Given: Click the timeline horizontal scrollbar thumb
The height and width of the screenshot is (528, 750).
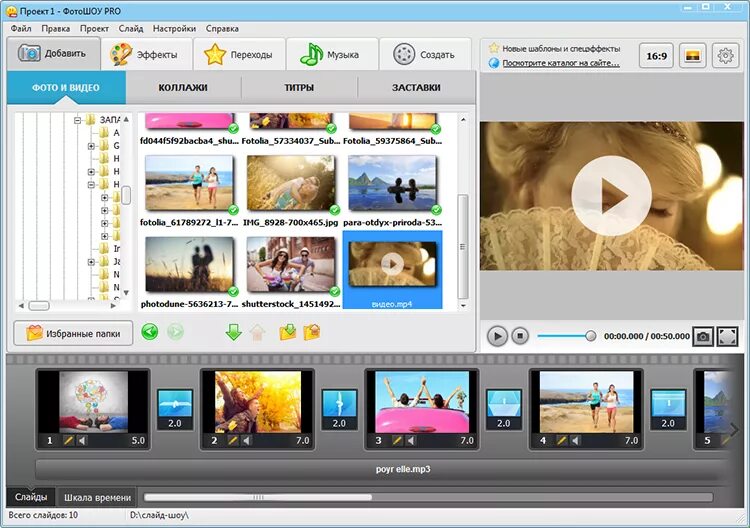Looking at the screenshot, I should 258,497.
